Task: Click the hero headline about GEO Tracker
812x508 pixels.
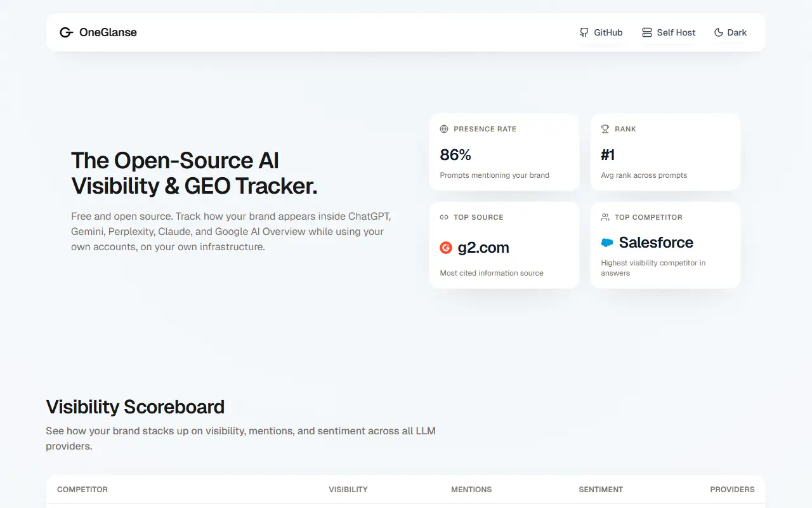Action: [x=194, y=173]
